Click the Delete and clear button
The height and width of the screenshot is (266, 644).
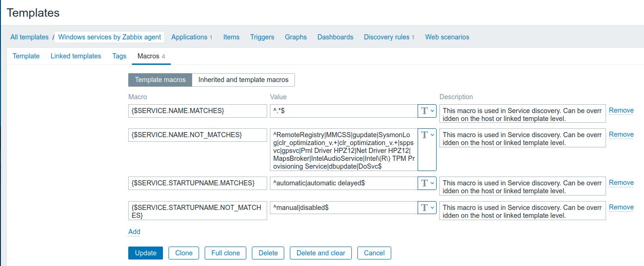(320, 253)
